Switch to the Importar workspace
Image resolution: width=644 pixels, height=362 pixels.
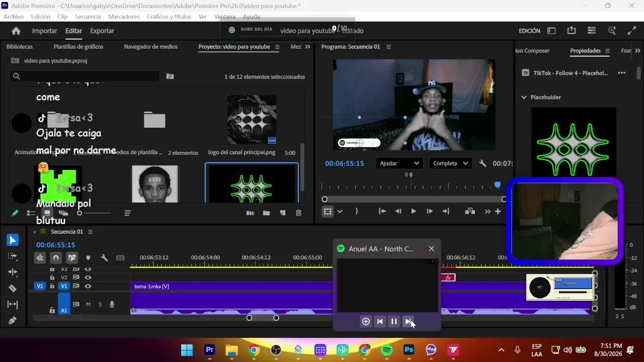[x=45, y=31]
